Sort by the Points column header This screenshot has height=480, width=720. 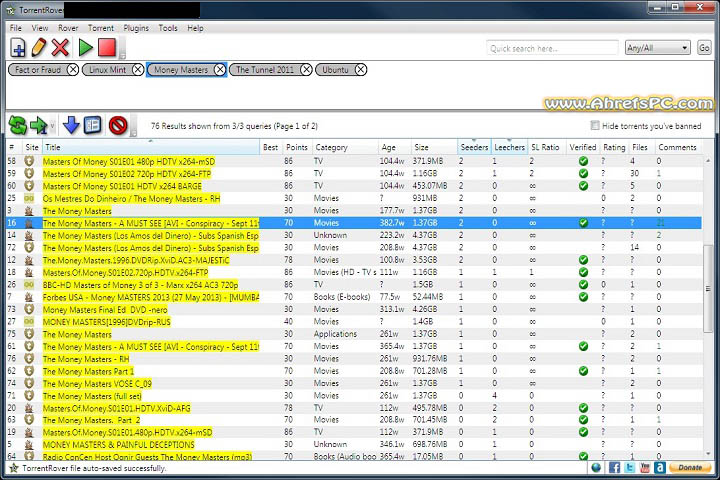297,147
